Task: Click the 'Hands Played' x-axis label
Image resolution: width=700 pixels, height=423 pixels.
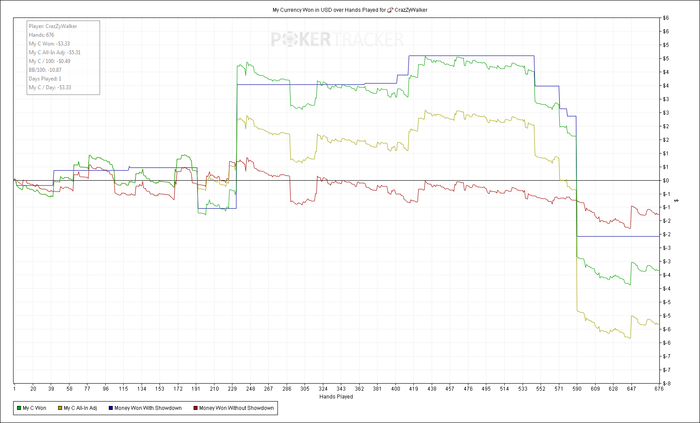Action: pos(336,397)
